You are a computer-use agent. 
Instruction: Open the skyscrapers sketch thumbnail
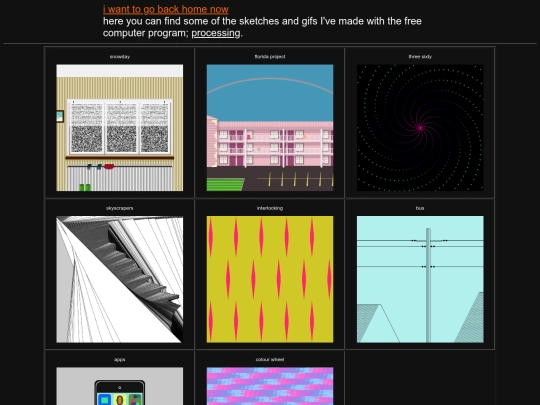tap(120, 279)
